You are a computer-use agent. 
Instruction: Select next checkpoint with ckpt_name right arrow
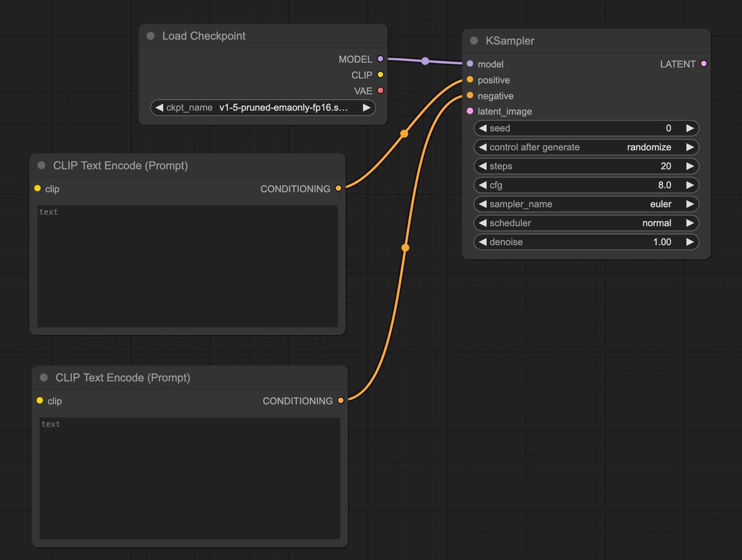click(367, 108)
